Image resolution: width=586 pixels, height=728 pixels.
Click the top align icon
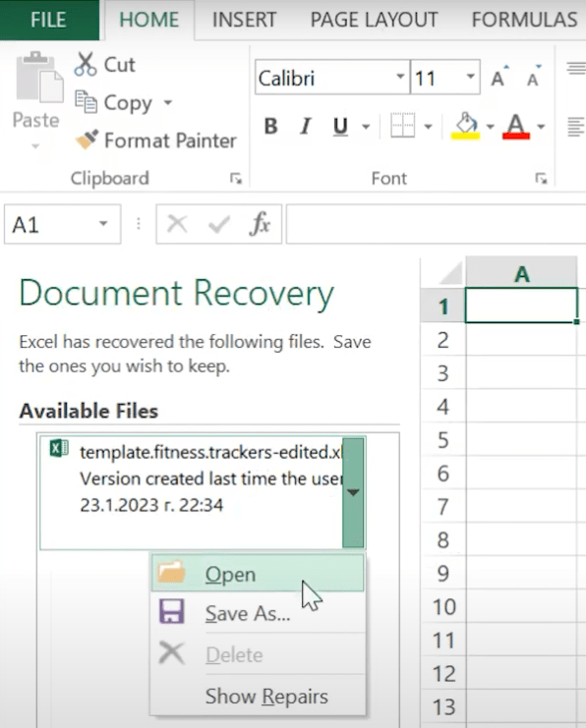tap(576, 69)
